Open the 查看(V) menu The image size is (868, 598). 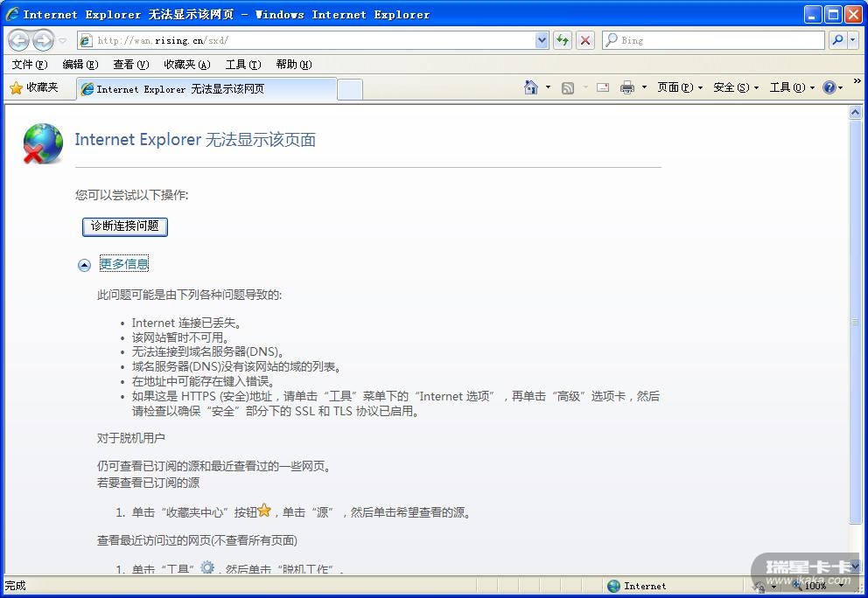pos(130,65)
